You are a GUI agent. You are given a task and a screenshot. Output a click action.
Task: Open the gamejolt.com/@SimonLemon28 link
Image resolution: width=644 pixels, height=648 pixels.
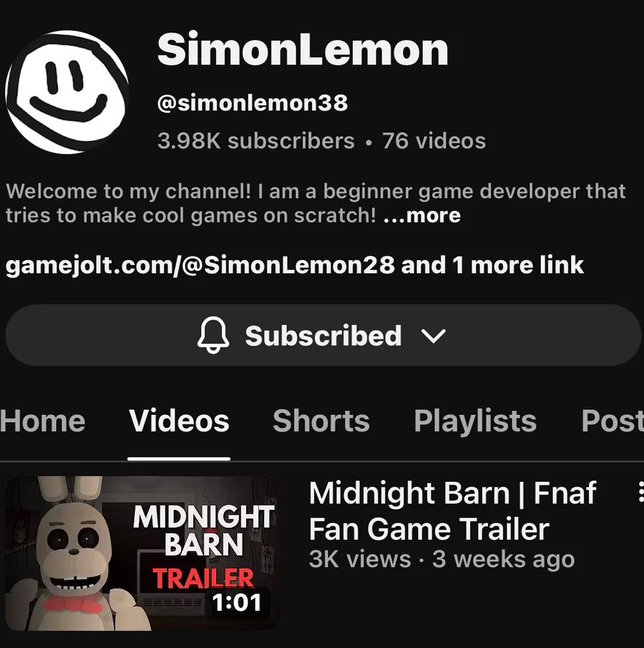coord(200,265)
